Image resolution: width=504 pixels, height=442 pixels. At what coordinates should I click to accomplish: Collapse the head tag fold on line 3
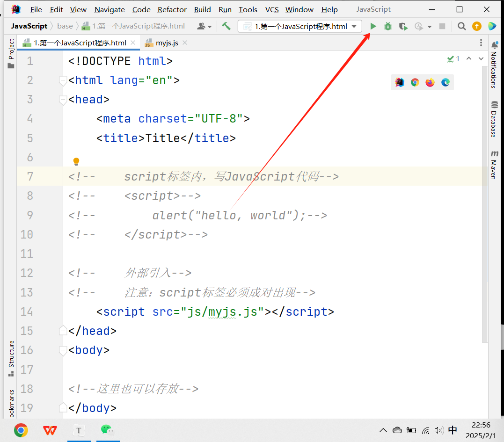coord(63,100)
